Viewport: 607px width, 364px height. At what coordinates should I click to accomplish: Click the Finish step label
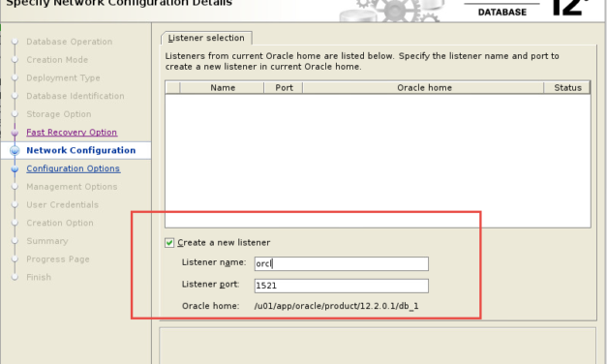coord(39,277)
